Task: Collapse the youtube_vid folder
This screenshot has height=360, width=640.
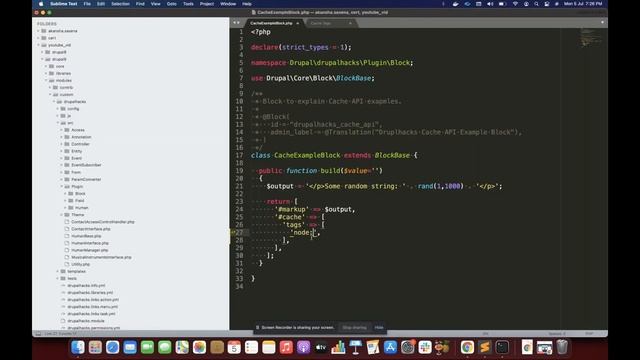Action: [39, 45]
